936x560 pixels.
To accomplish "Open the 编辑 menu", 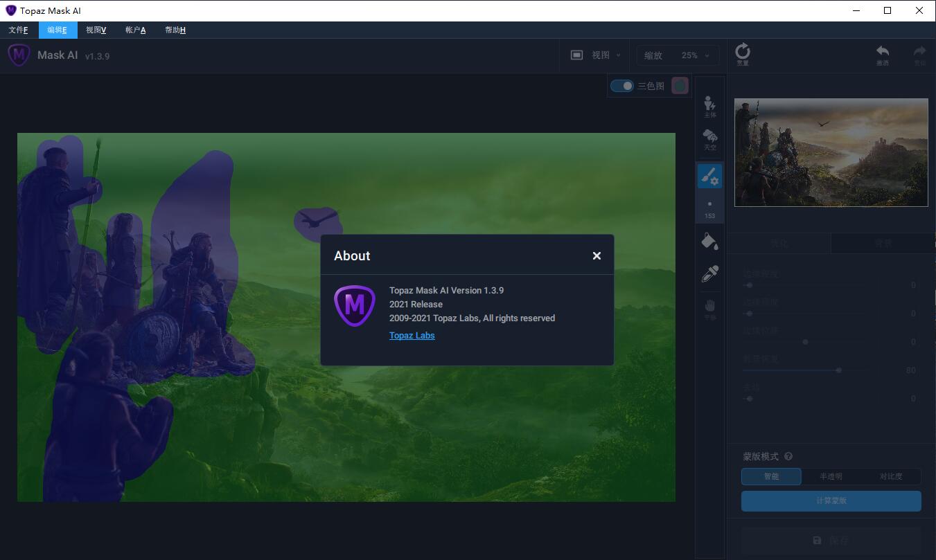I will coord(58,30).
